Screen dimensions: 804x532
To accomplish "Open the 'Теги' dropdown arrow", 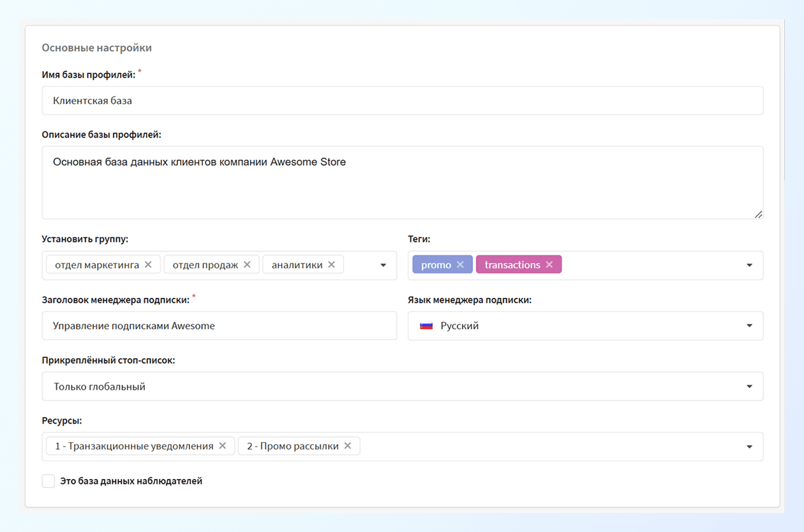I will tap(749, 265).
